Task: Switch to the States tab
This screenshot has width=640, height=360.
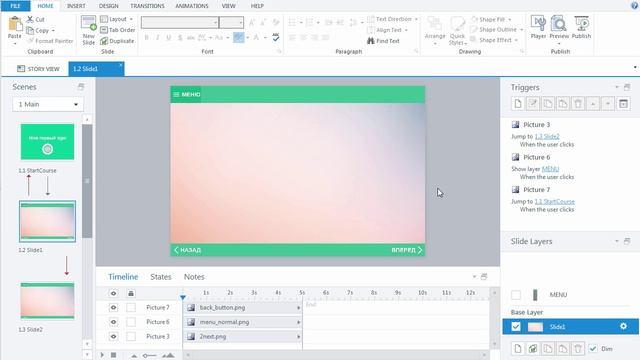Action: pyautogui.click(x=161, y=277)
